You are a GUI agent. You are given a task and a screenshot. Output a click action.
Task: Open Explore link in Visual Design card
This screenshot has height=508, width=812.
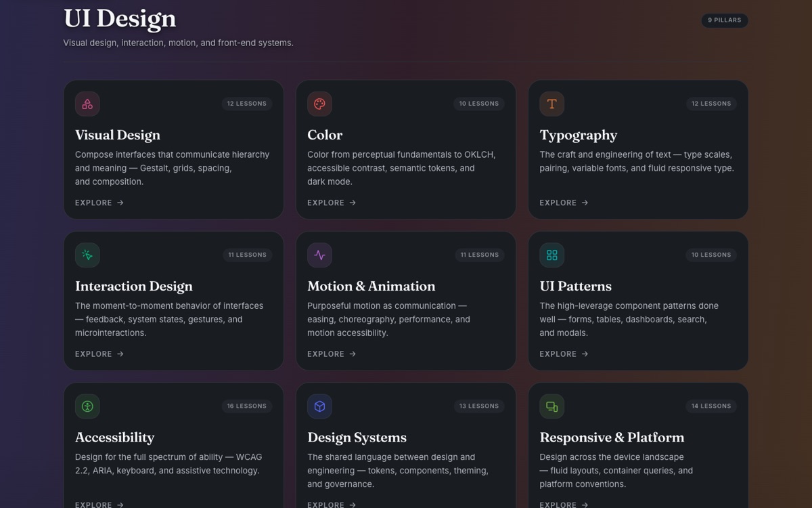99,203
